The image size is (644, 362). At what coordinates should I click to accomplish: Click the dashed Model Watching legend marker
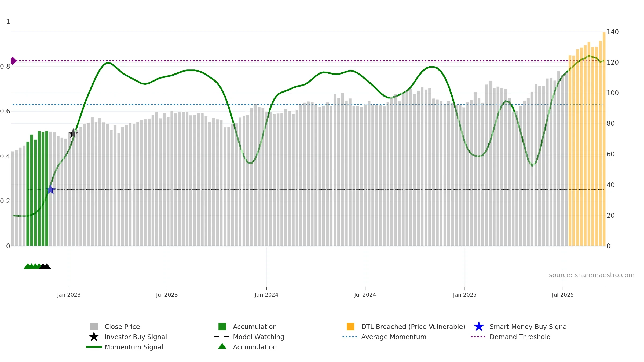[222, 337]
